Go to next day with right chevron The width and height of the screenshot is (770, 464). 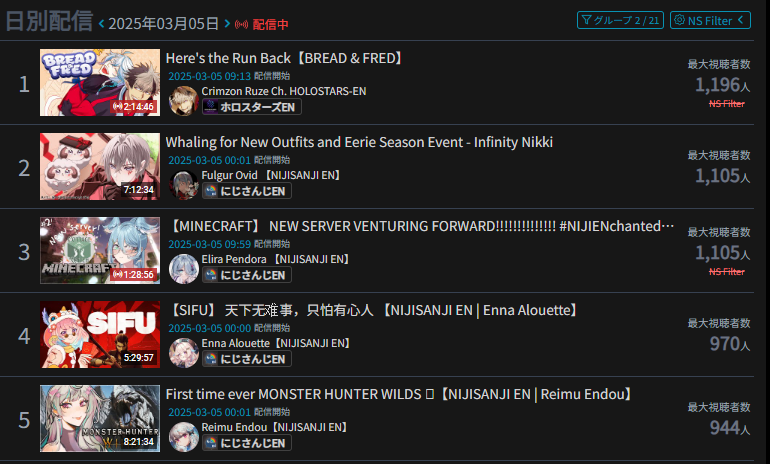pos(227,23)
